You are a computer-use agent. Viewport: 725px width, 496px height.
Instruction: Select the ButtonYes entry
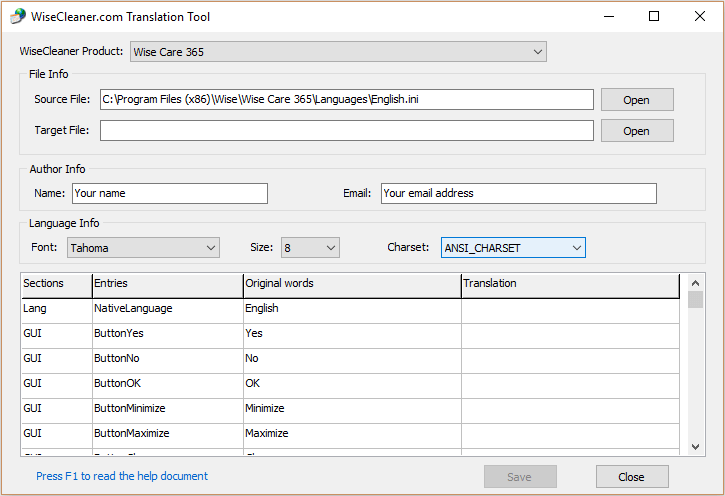click(167, 336)
